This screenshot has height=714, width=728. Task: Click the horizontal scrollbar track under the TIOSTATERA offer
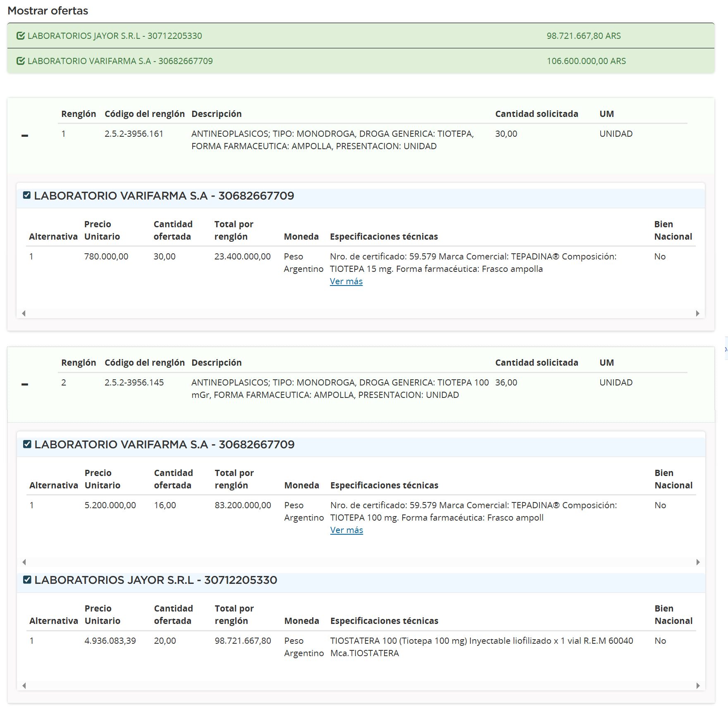click(x=360, y=685)
